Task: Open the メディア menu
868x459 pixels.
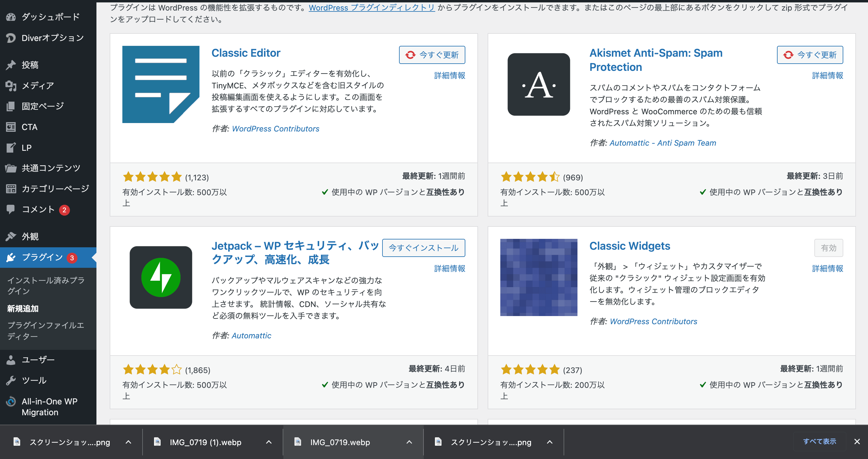Action: pyautogui.click(x=48, y=86)
